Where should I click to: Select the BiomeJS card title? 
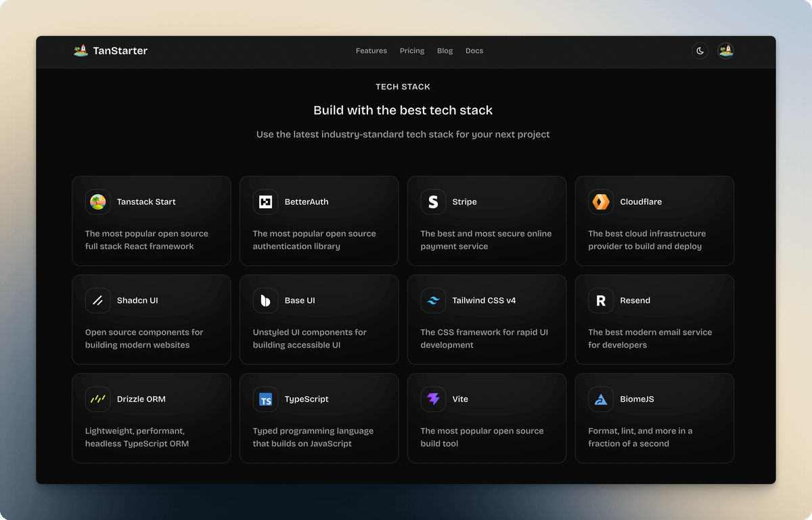click(x=637, y=399)
